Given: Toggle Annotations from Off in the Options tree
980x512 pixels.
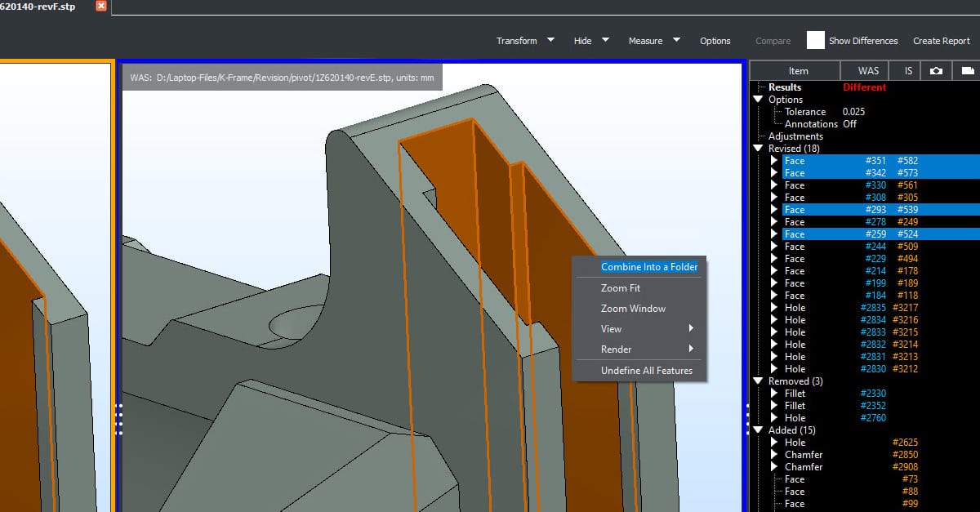Looking at the screenshot, I should (849, 123).
